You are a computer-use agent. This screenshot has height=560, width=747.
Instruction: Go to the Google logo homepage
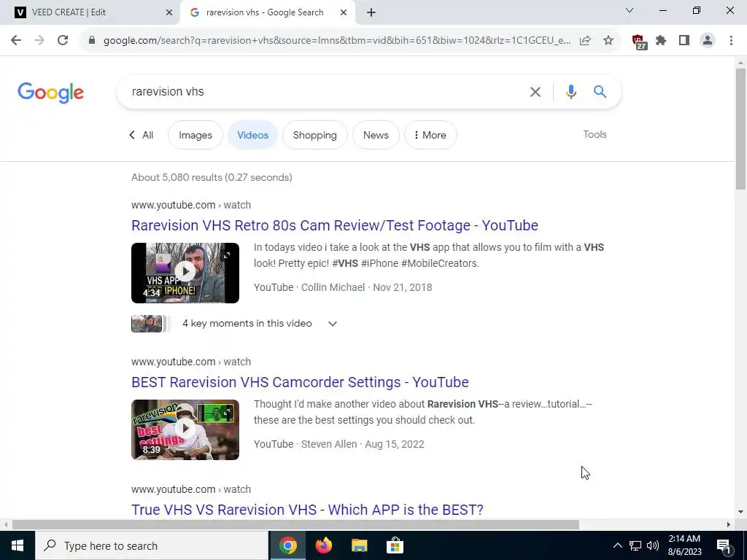point(50,93)
